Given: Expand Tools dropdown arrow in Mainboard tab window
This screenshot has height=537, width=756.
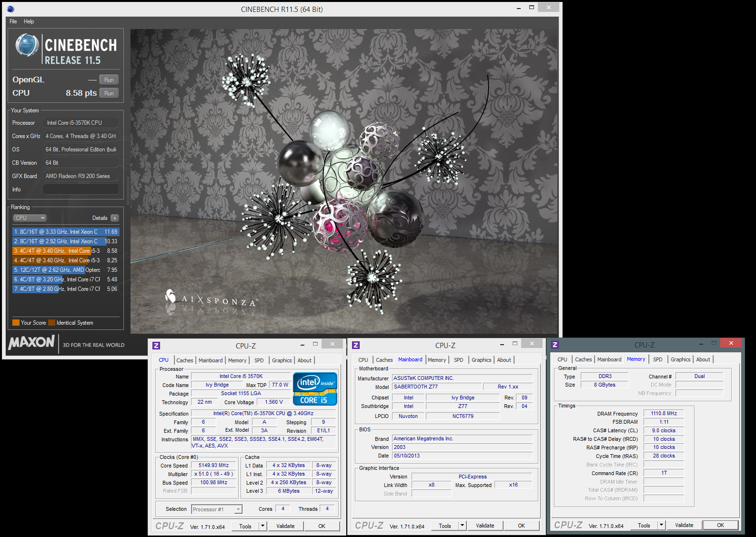Looking at the screenshot, I should 462,526.
